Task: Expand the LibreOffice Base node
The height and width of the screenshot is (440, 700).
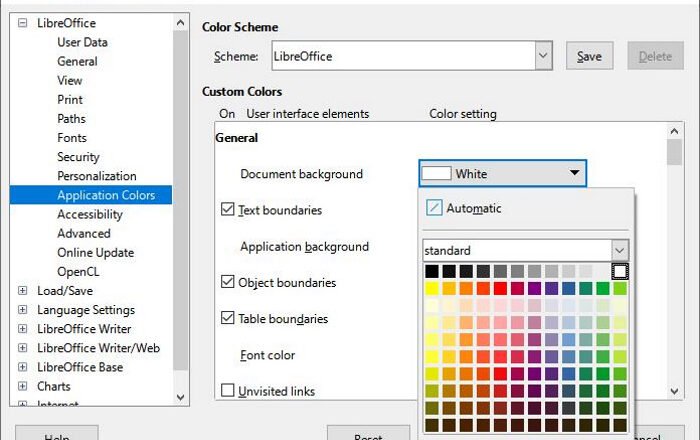Action: pyautogui.click(x=22, y=367)
